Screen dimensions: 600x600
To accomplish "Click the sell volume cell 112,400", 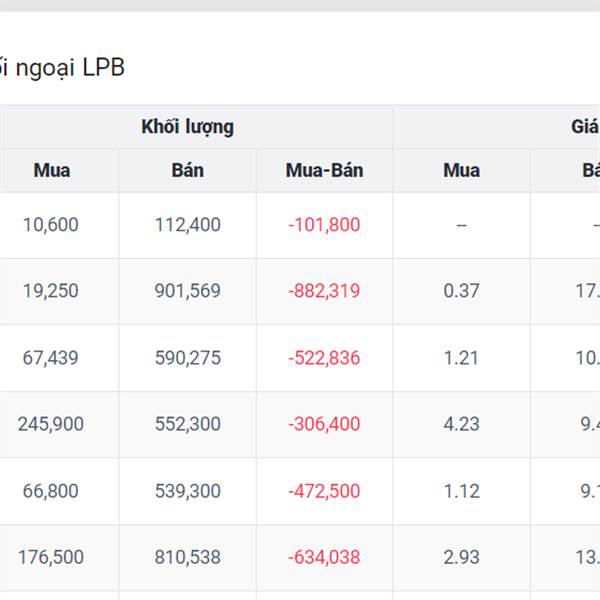I will [x=188, y=225].
